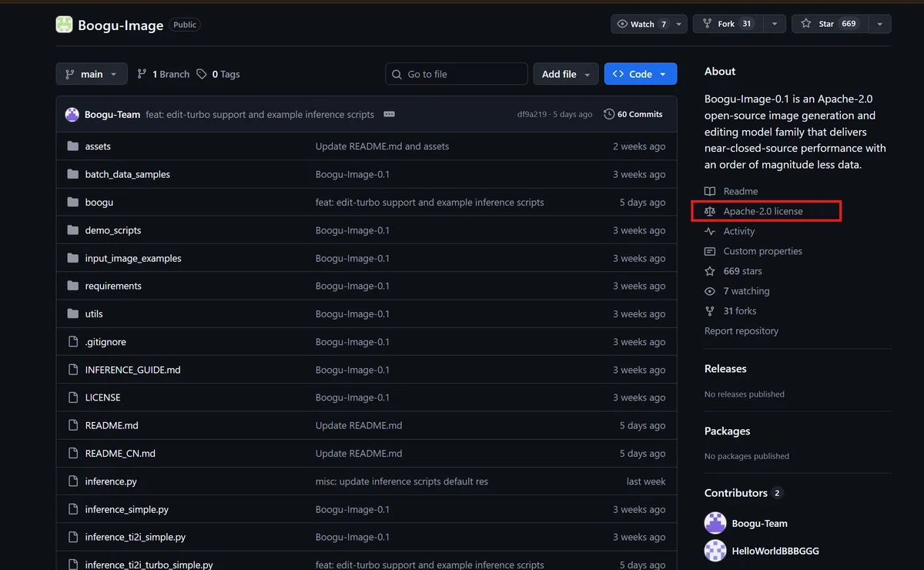Open the README_CN.md file name
Screen dimensions: 924x570
click(120, 454)
